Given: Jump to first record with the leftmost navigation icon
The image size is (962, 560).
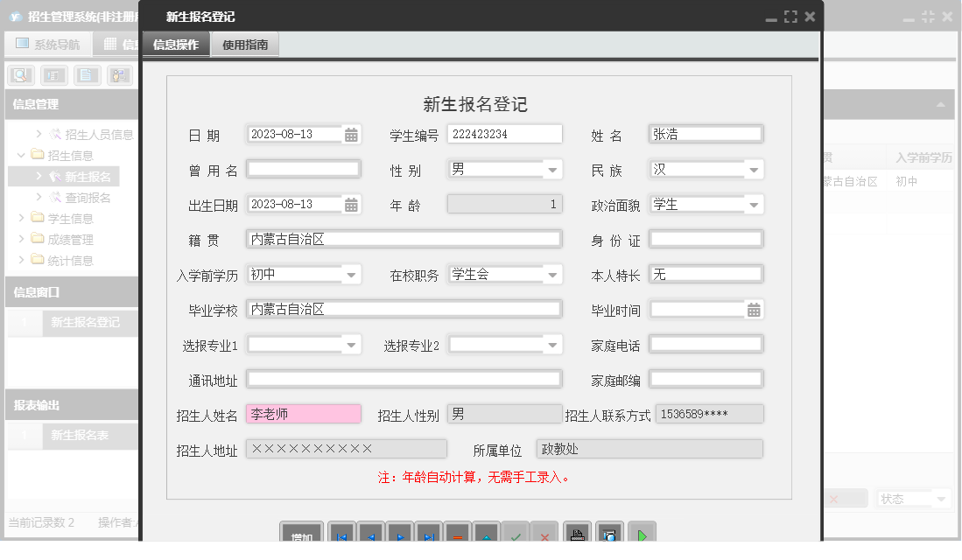Looking at the screenshot, I should pos(341,534).
